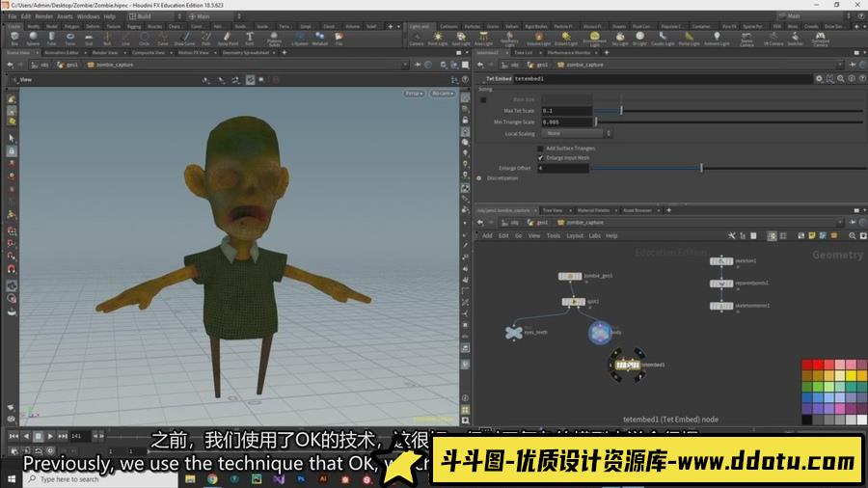This screenshot has width=868, height=488.
Task: Switch to the Performance Monitor tab
Action: [568, 53]
